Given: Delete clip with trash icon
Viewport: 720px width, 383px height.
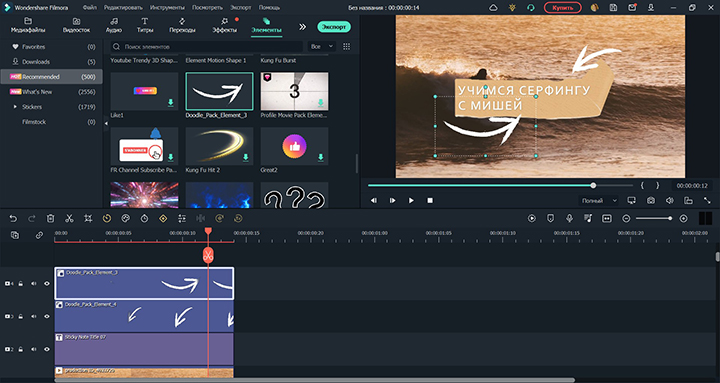Looking at the screenshot, I should click(x=51, y=219).
